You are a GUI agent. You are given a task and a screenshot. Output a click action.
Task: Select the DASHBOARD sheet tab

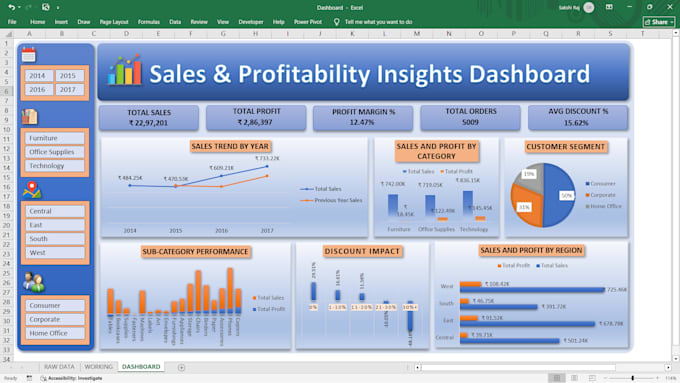click(x=141, y=367)
